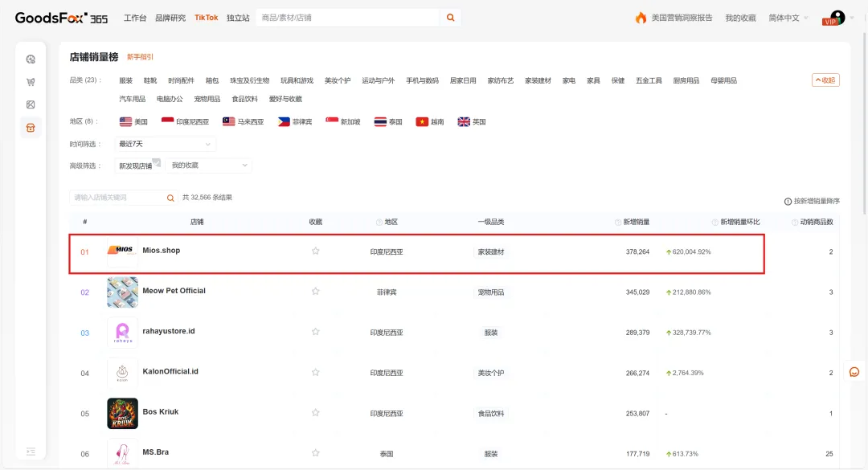Click the GoodsFox 365 logo
The width and height of the screenshot is (868, 470).
point(61,18)
